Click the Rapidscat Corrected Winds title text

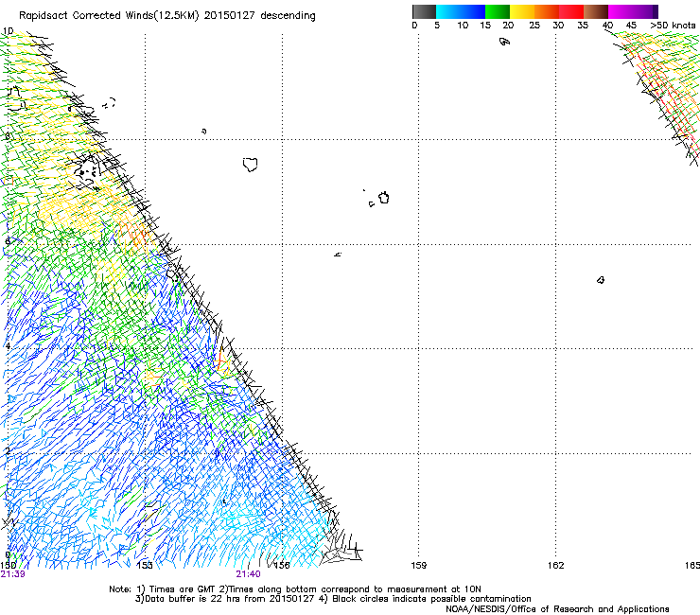click(167, 15)
